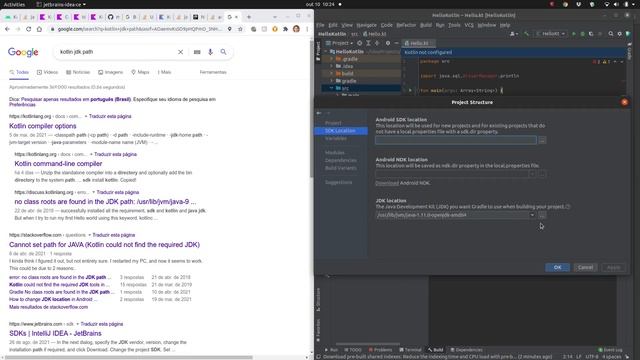
Task: Click the run gutter icon beside fun main
Action: (410, 90)
